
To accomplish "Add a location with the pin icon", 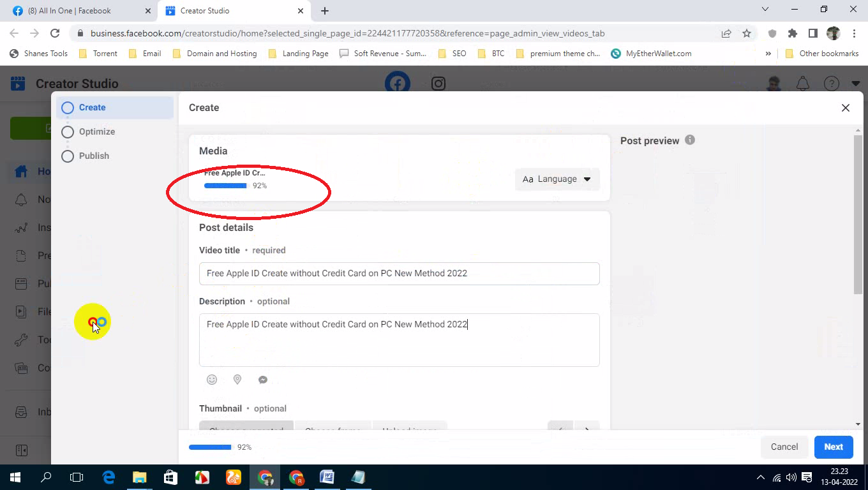I will coord(237,380).
